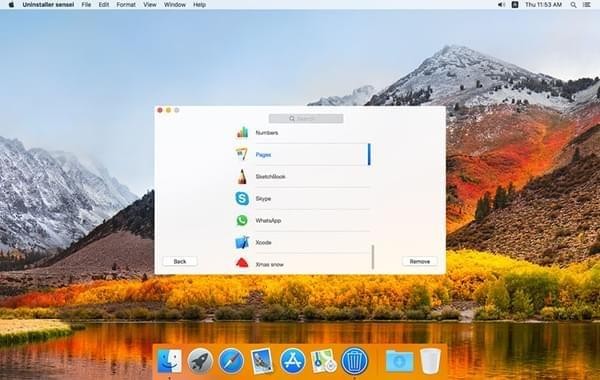600x380 pixels.
Task: Open Launchpad rocket icon in Dock
Action: click(x=200, y=361)
